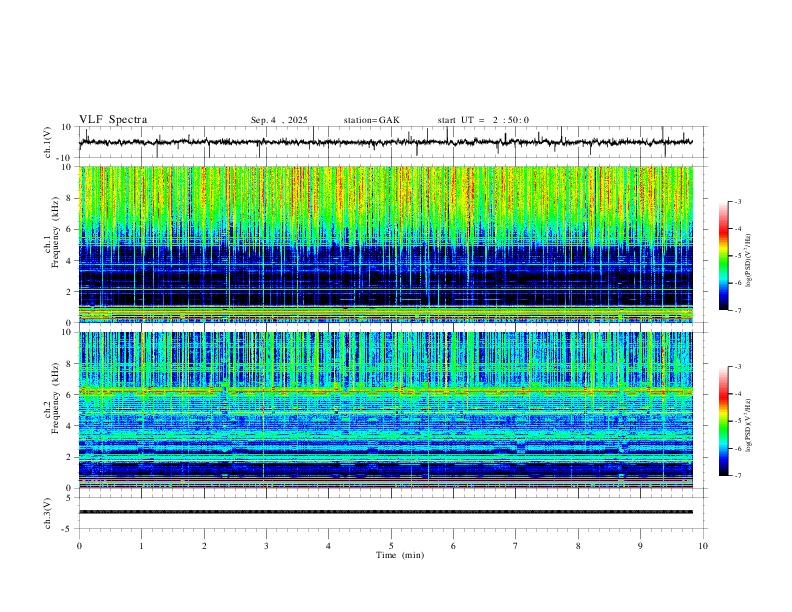Click the "VLF Spectra" plot title

click(x=113, y=119)
